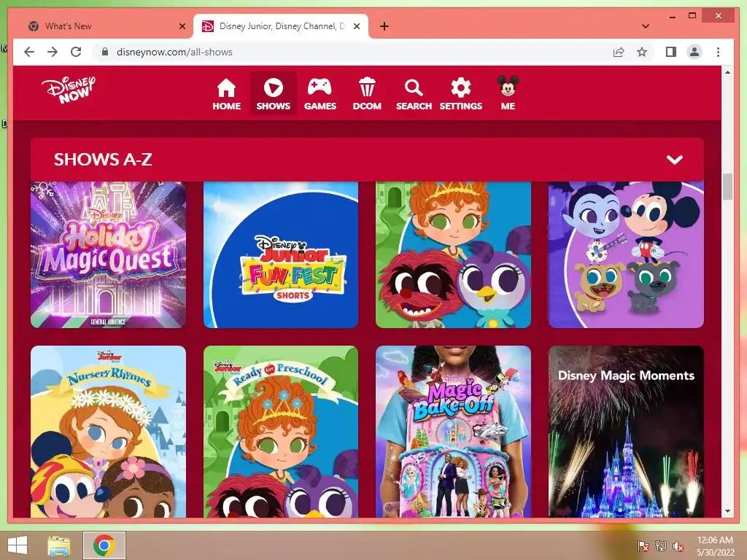747x560 pixels.
Task: Click the Shows A-Z header bar
Action: click(367, 160)
